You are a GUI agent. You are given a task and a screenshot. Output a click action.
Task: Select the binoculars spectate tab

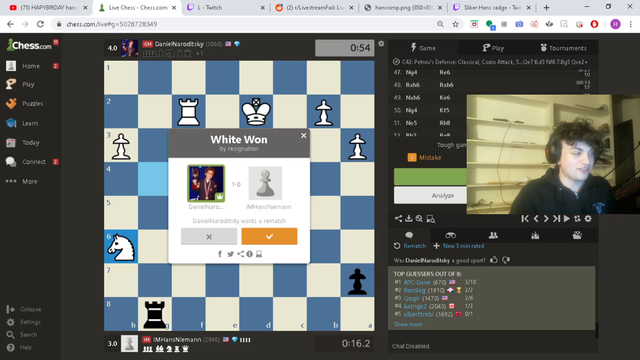[451, 235]
